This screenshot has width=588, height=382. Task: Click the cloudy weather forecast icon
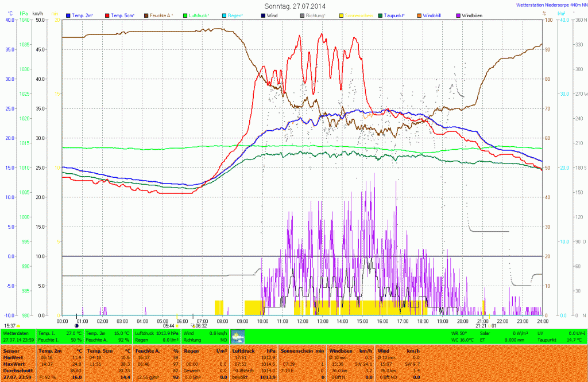(x=238, y=336)
